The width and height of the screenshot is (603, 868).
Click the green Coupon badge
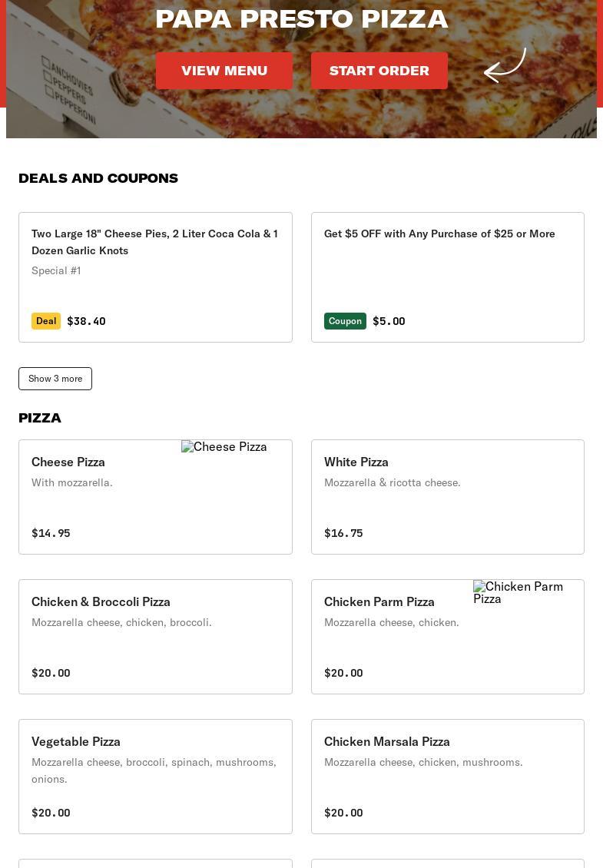(x=345, y=321)
